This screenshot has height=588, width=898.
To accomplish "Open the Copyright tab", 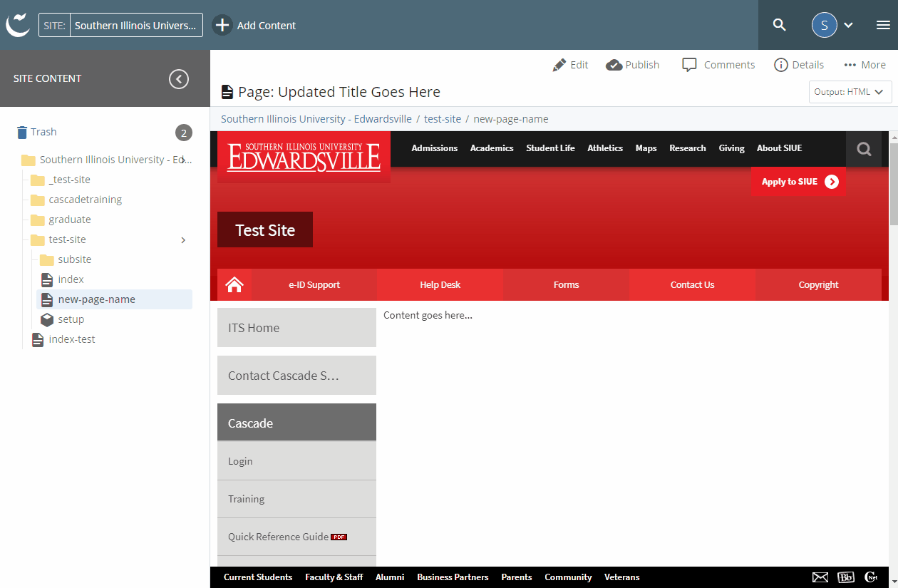I will (819, 285).
